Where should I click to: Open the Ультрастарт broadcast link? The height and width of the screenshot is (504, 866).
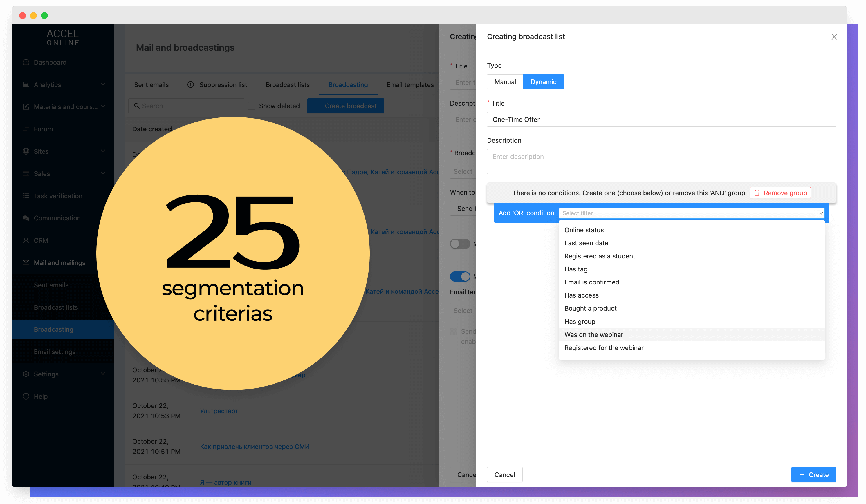[219, 411]
